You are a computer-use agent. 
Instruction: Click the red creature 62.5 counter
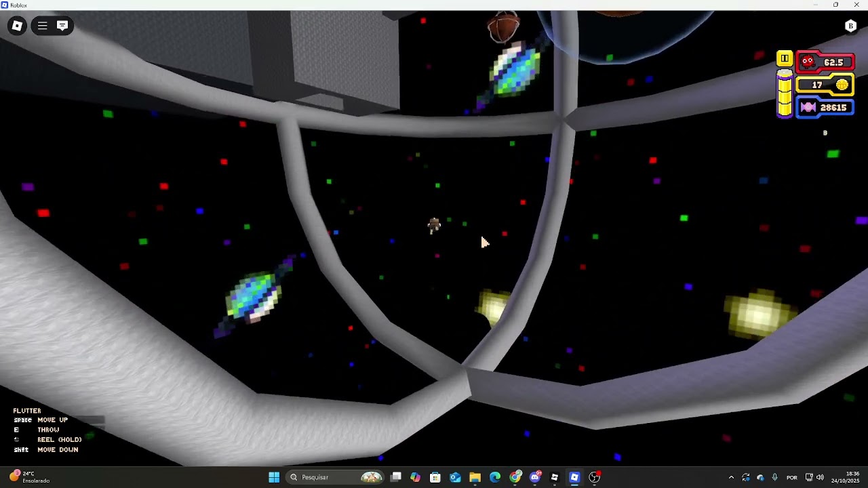coord(825,62)
